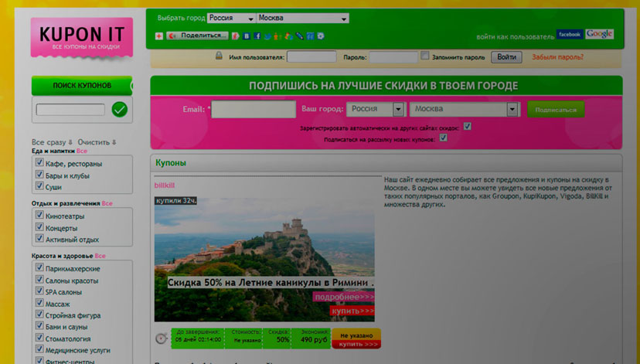Toggle the Стоматология checkbox

tap(39, 337)
